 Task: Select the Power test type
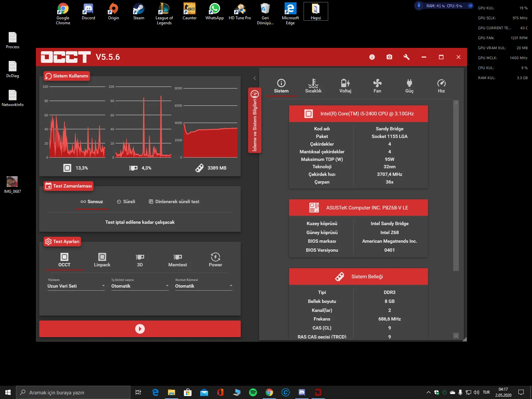(x=215, y=260)
